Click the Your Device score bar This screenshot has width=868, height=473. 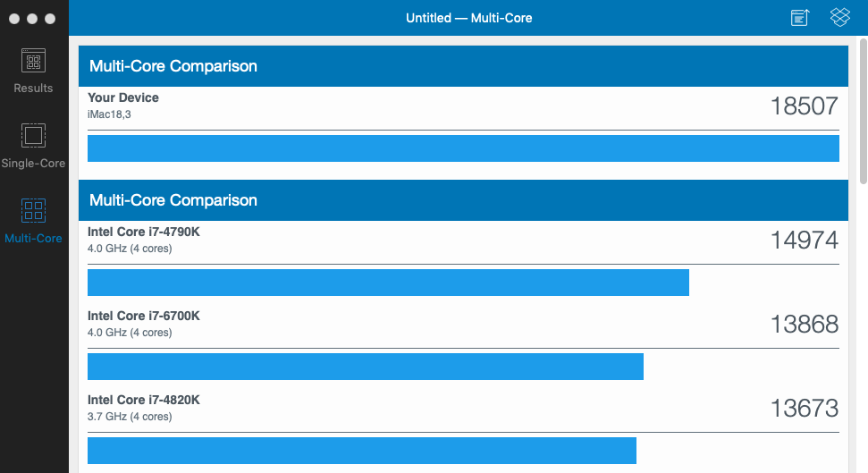pos(463,148)
